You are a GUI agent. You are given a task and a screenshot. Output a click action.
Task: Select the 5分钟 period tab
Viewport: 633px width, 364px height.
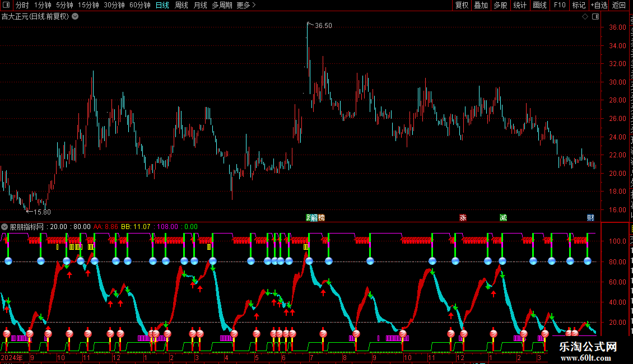point(64,5)
